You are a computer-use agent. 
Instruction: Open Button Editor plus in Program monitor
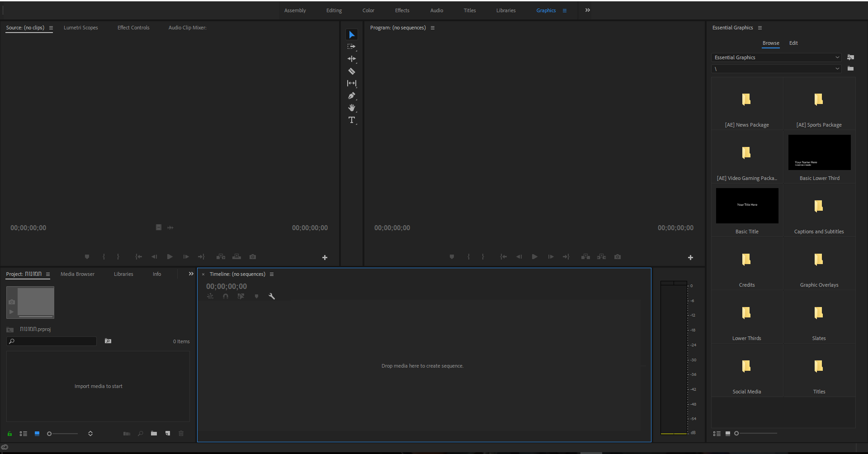(690, 258)
